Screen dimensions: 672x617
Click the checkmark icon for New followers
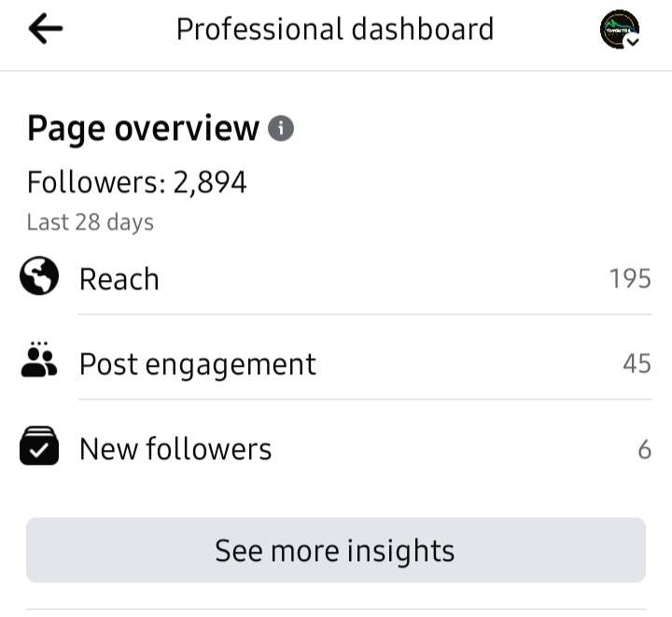39,448
